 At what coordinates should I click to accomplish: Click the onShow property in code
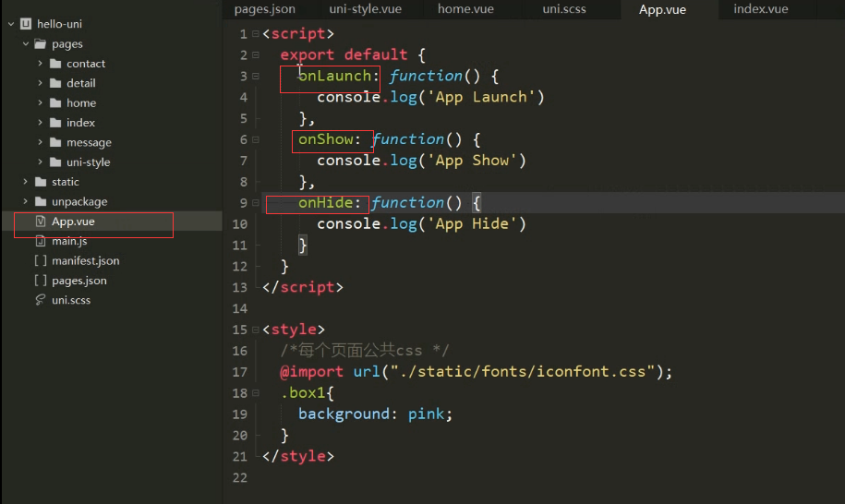(x=325, y=139)
